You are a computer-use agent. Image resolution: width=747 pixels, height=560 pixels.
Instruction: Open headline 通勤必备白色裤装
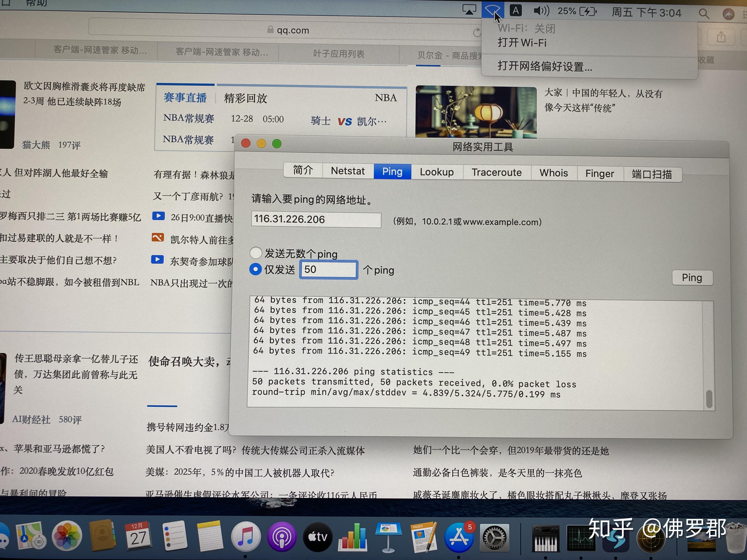pyautogui.click(x=497, y=473)
